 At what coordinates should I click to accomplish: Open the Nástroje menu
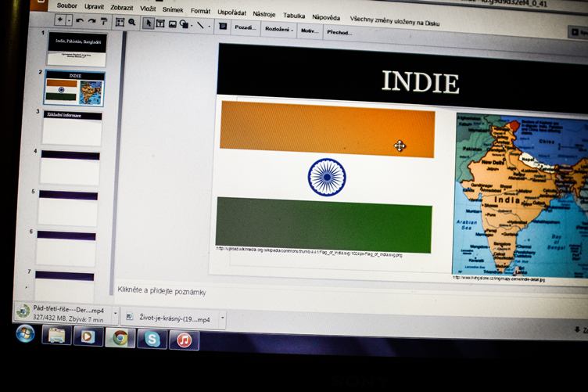pyautogui.click(x=264, y=14)
